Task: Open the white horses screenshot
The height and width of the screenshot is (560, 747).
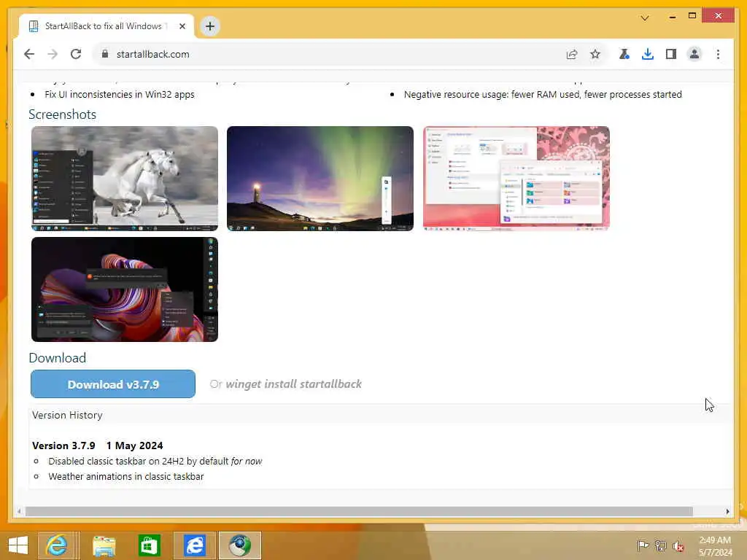Action: pyautogui.click(x=125, y=179)
